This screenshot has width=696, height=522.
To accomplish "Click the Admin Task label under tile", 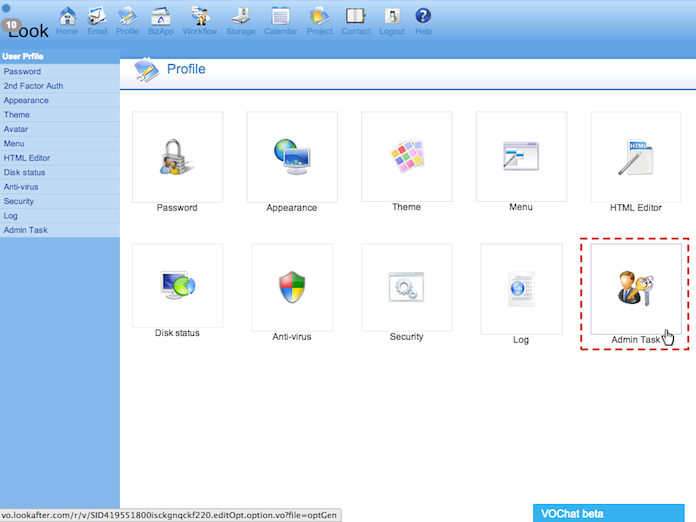I will pos(636,340).
